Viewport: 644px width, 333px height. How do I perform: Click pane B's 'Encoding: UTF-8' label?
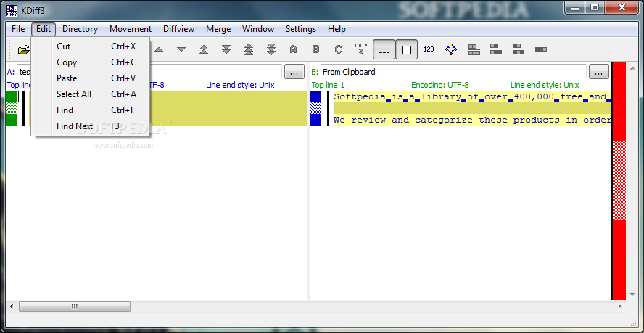(x=440, y=85)
